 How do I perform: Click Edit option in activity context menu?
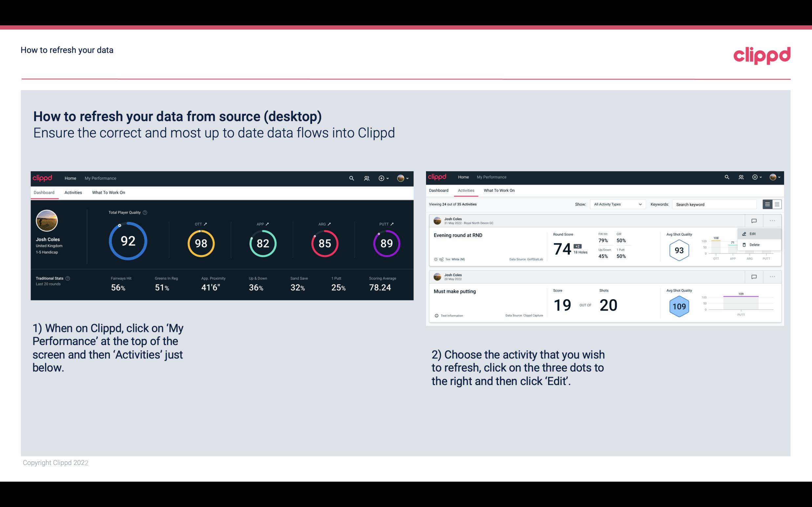click(x=754, y=233)
